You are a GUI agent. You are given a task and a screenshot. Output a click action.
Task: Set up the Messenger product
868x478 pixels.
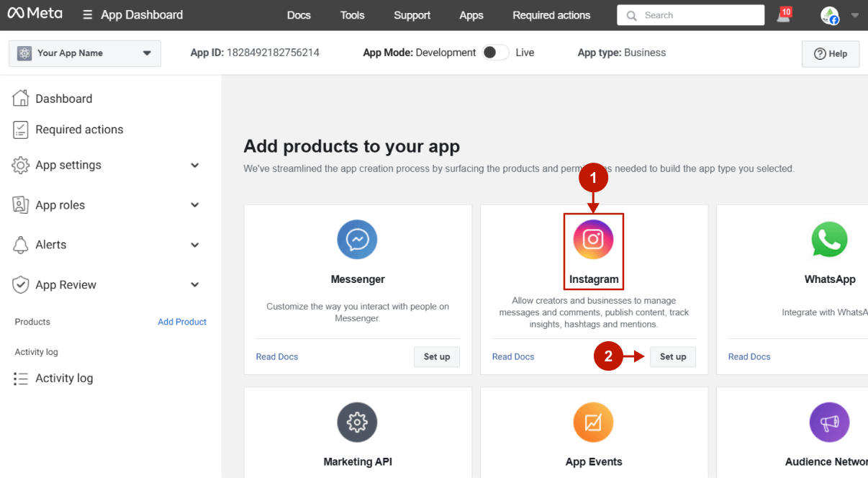tap(437, 356)
